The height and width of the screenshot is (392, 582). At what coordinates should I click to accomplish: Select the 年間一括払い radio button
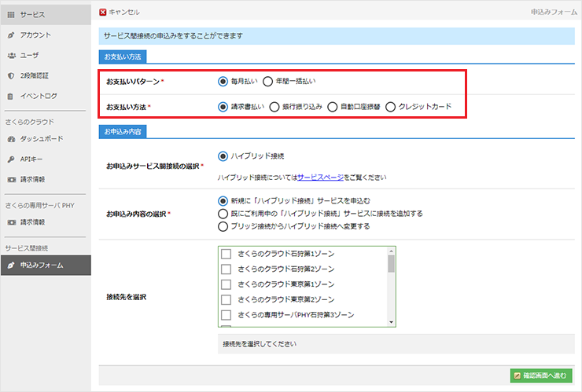268,81
